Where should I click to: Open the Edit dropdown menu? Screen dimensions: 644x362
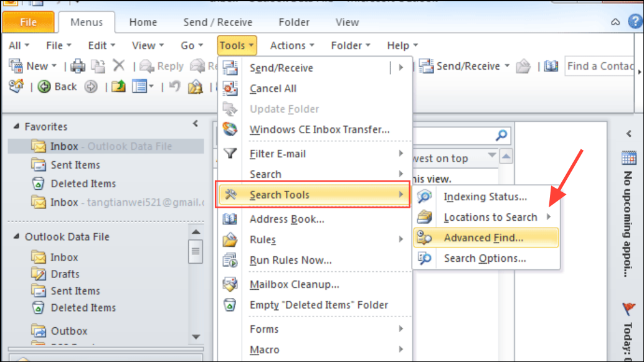[102, 45]
